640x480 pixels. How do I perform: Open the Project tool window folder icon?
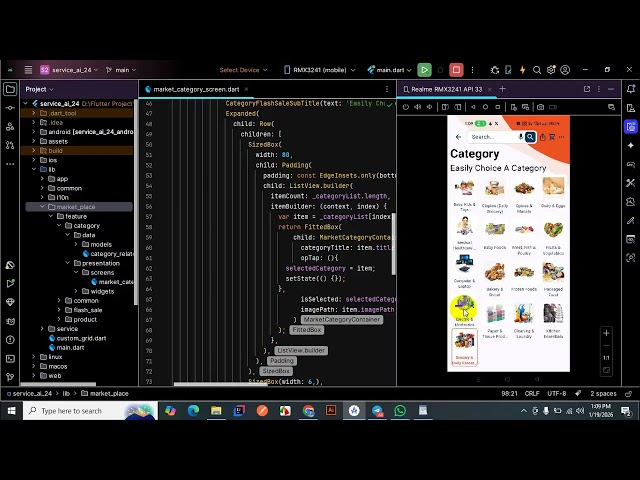tap(10, 89)
